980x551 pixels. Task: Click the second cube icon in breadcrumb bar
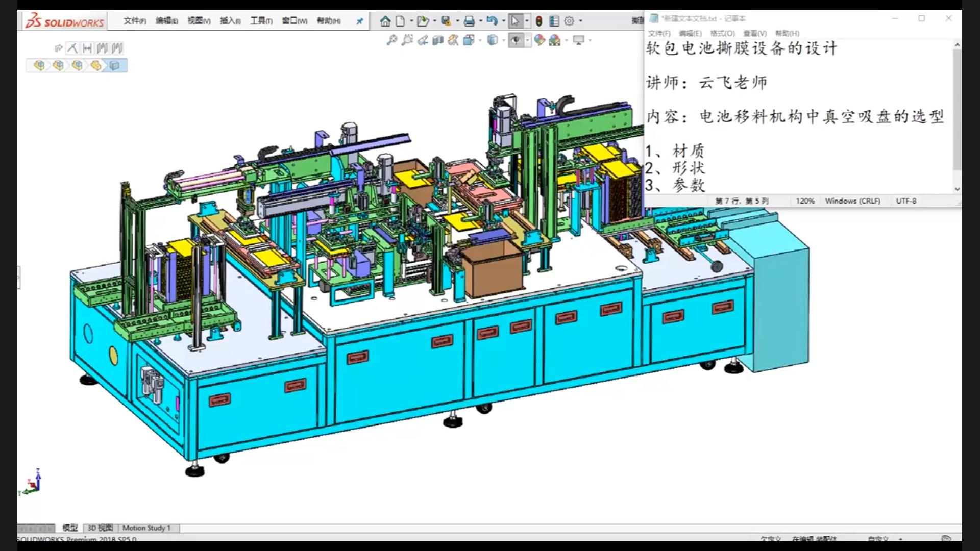pos(58,65)
